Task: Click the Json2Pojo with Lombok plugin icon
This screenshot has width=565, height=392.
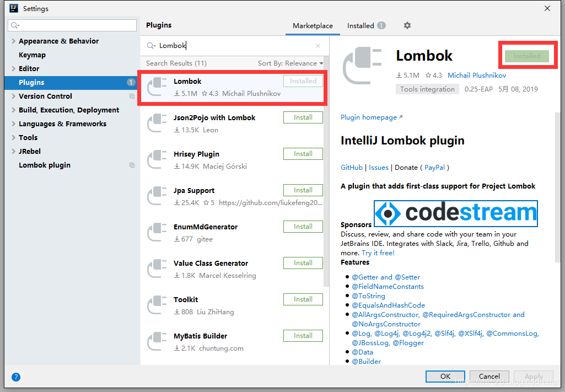Action: [x=157, y=123]
